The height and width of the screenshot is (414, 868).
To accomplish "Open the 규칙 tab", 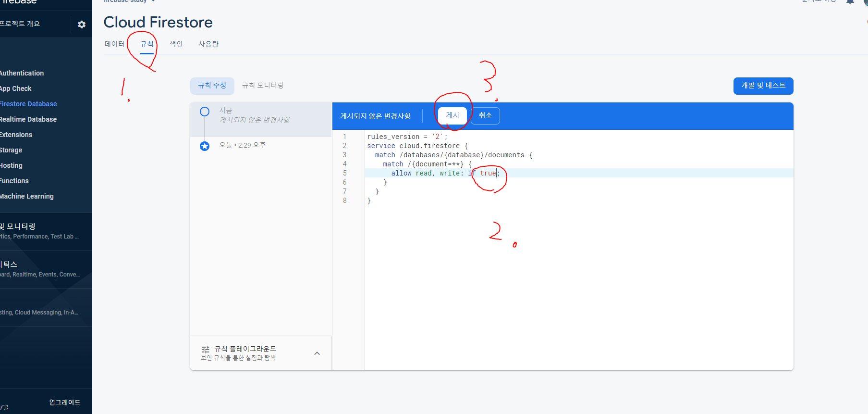I will tap(147, 44).
